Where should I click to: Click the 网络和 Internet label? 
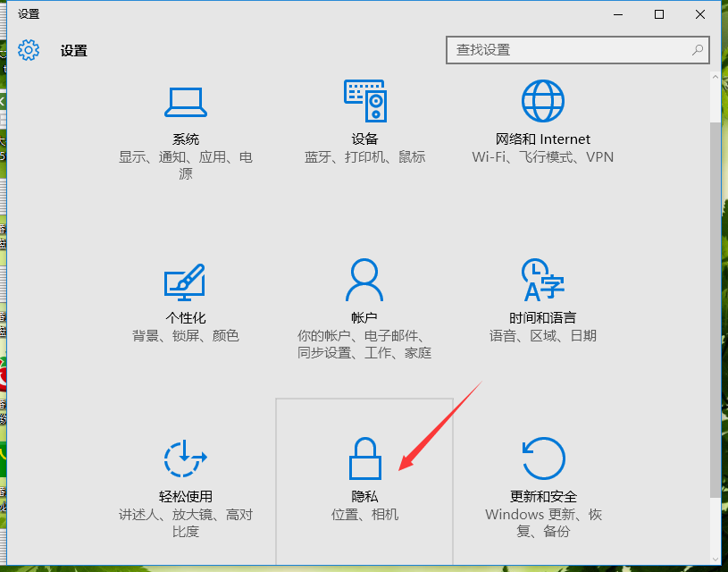click(x=543, y=139)
